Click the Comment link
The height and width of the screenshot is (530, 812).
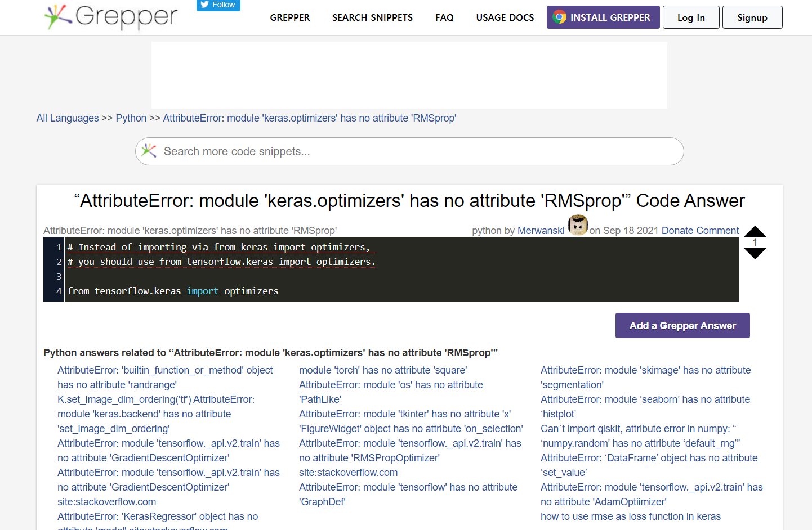pos(717,231)
